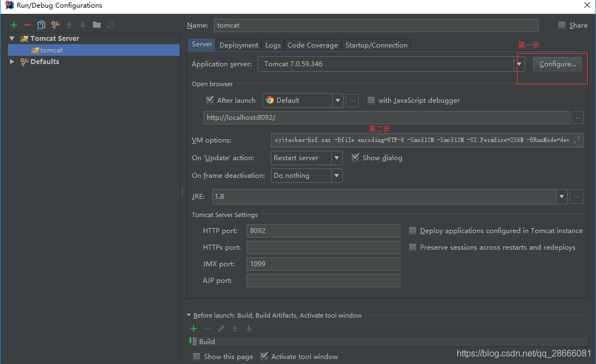This screenshot has height=364, width=596.
Task: Enable Deploy applications configured in Tomcat instance
Action: tap(412, 230)
